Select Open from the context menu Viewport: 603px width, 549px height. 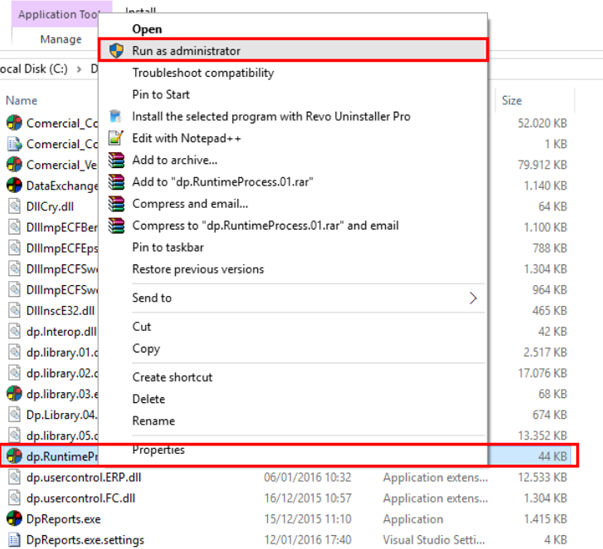tap(147, 30)
